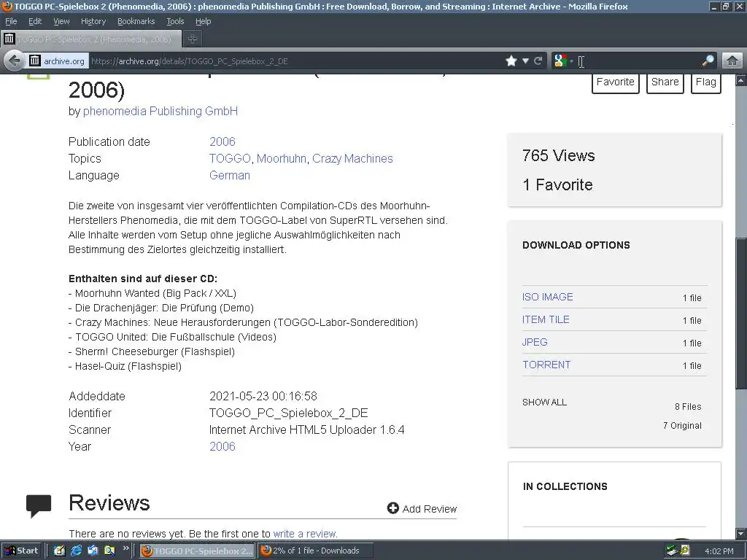747x560 pixels.
Task: Open the Google search engine selector
Action: coord(563,61)
